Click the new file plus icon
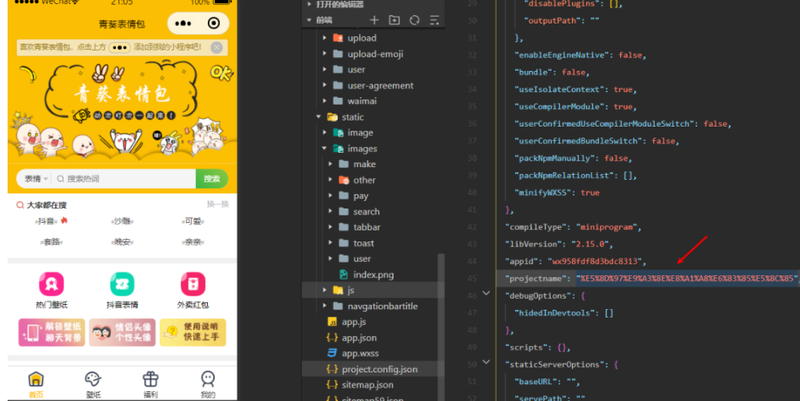The height and width of the screenshot is (401, 800). coord(374,20)
